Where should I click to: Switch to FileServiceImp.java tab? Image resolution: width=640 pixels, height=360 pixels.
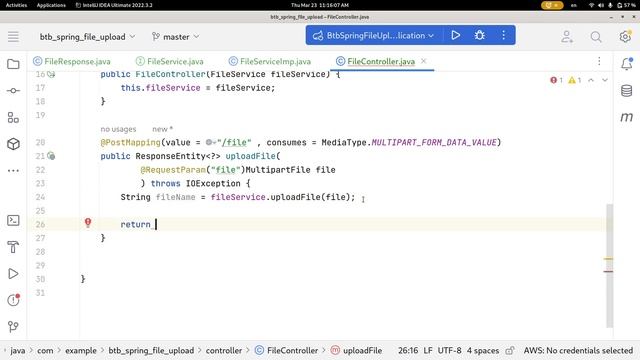click(x=270, y=61)
